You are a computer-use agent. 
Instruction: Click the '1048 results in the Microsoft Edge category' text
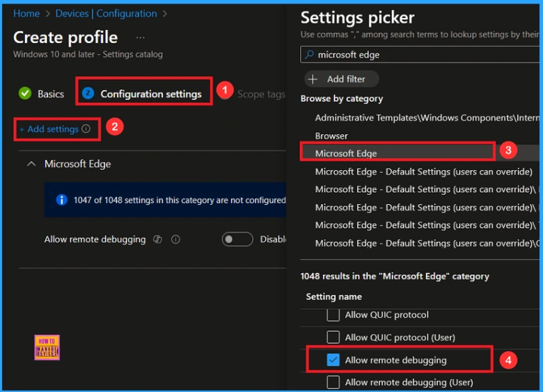[395, 276]
